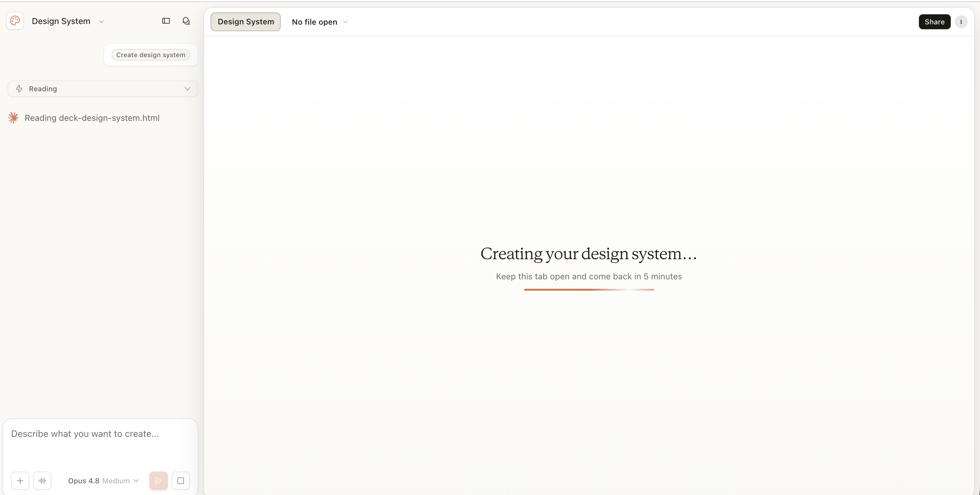
Task: Click the user avatar circle
Action: click(961, 22)
